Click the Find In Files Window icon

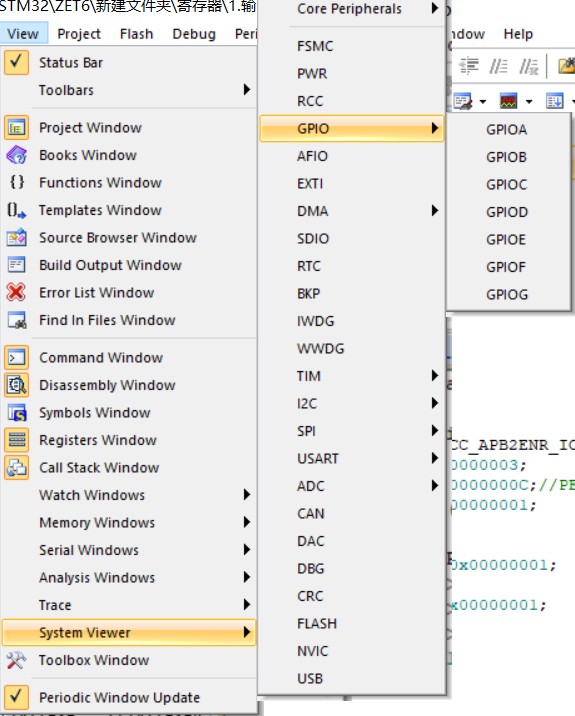pyautogui.click(x=16, y=320)
